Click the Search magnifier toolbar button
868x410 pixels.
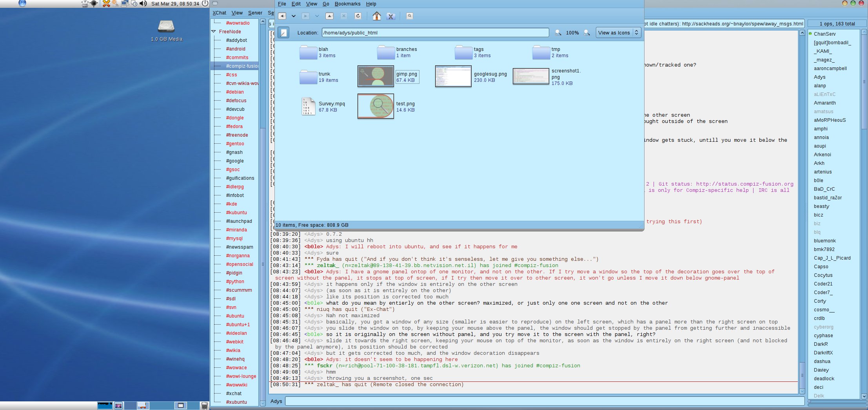tap(409, 16)
